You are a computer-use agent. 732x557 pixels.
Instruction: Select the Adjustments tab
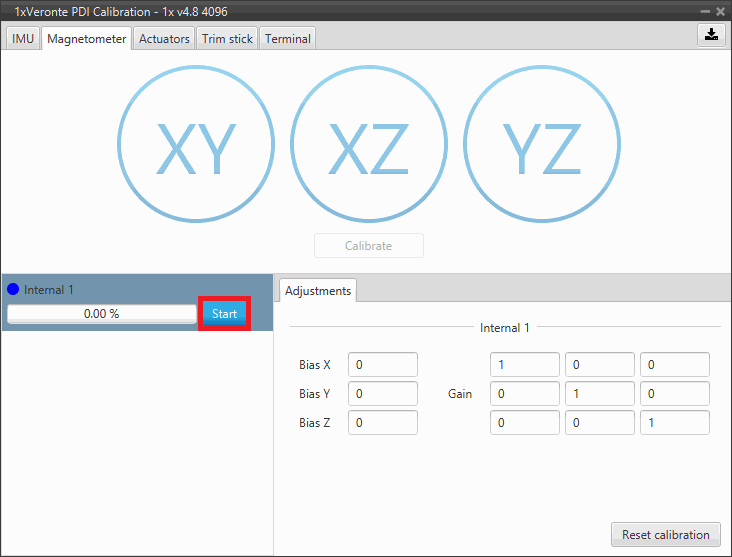click(318, 291)
